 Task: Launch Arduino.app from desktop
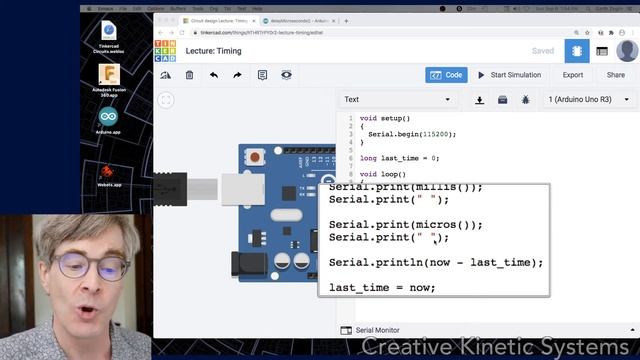point(108,120)
